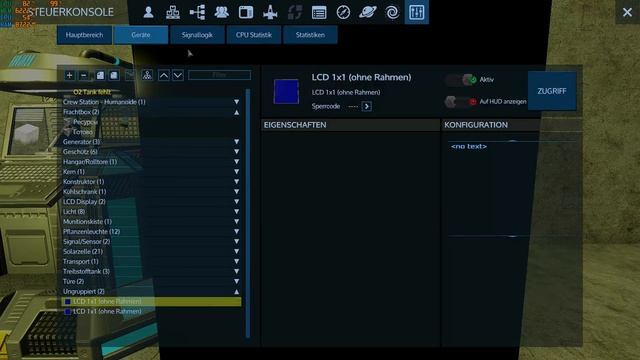
Task: Select the highlighted LCD 1x1 (ohne Rahmen) item
Action: tap(151, 301)
